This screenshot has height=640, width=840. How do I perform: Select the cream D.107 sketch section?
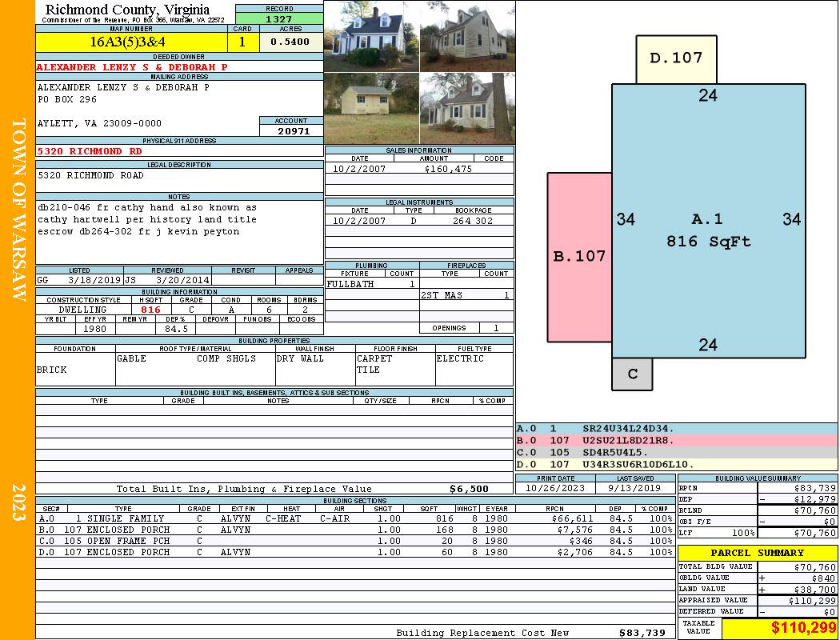click(x=676, y=59)
